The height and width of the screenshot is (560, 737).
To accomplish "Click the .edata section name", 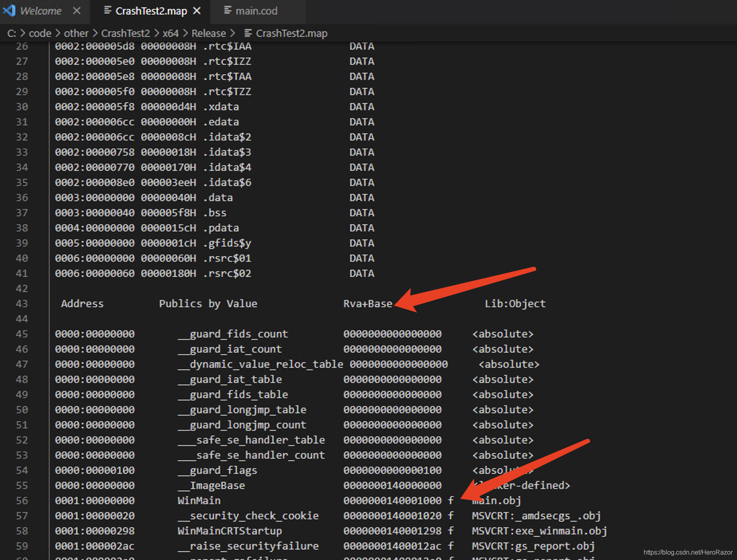I will (x=221, y=122).
